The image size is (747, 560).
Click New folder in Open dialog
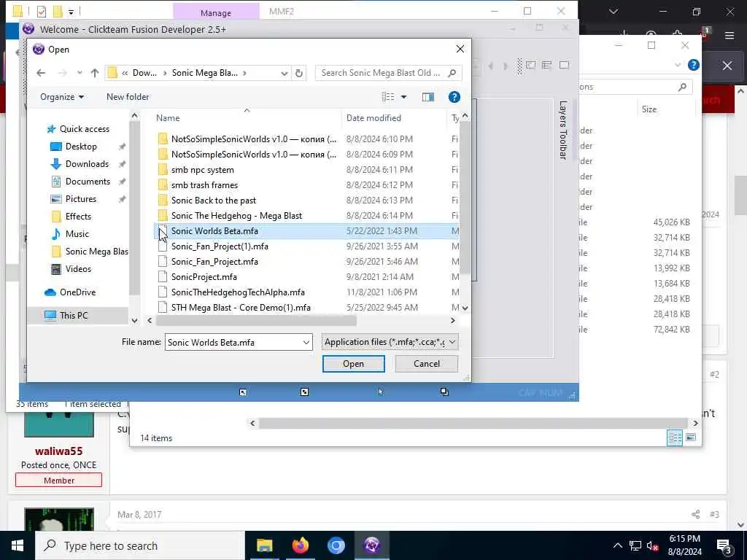pyautogui.click(x=128, y=97)
